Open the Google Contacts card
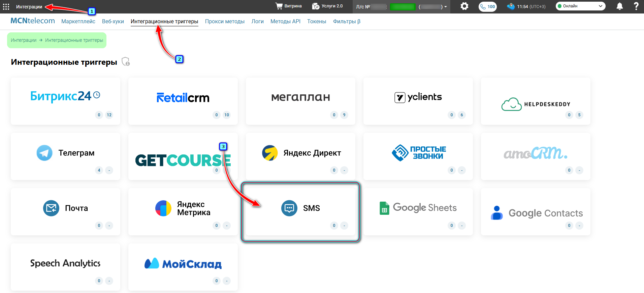 (x=536, y=212)
